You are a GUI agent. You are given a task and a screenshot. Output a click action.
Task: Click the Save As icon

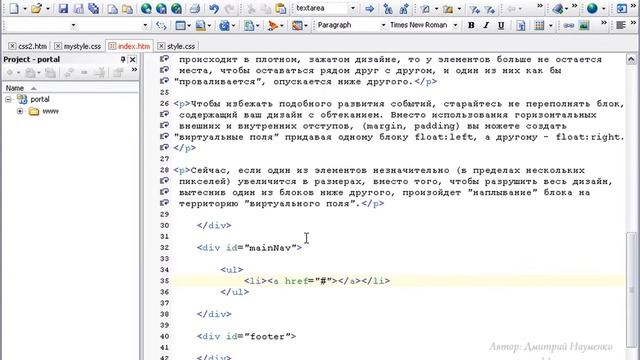tap(78, 8)
